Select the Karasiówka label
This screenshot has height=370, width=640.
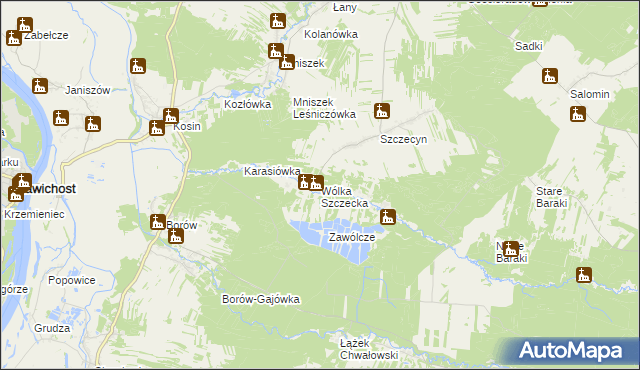click(272, 171)
